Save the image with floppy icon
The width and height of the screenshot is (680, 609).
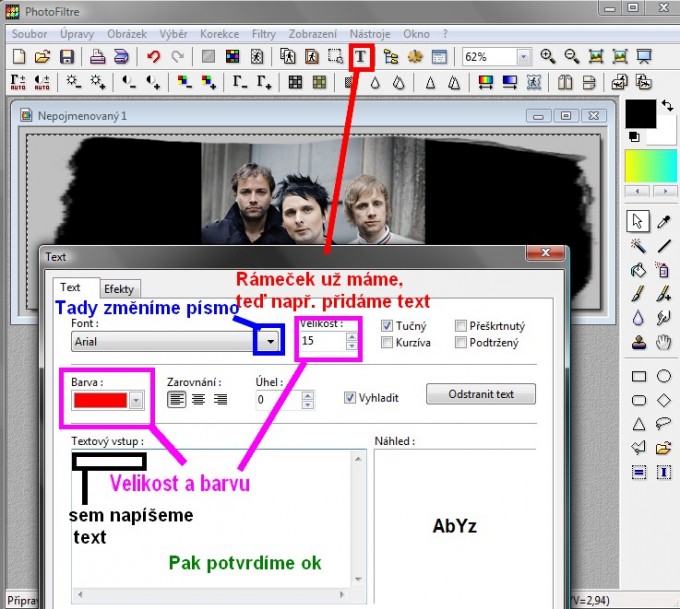tap(66, 57)
